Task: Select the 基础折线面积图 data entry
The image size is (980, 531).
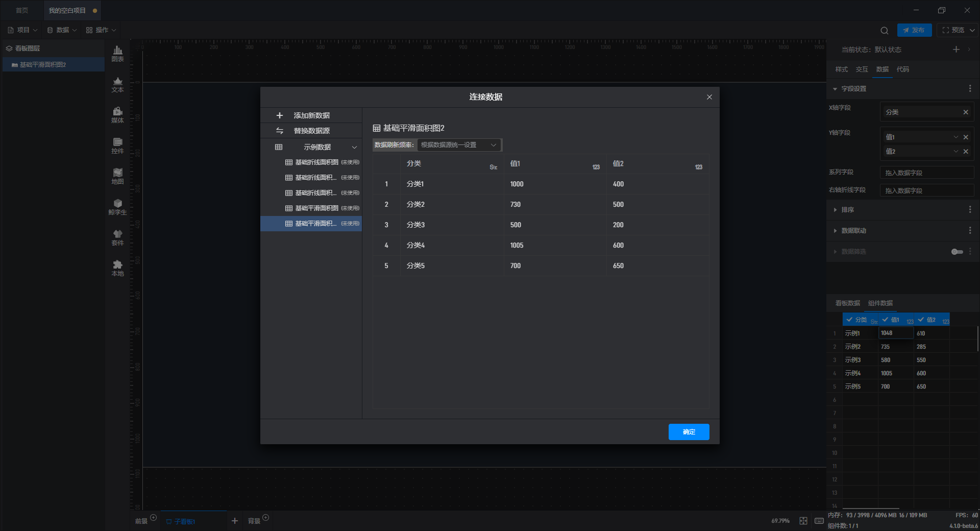Action: click(311, 162)
